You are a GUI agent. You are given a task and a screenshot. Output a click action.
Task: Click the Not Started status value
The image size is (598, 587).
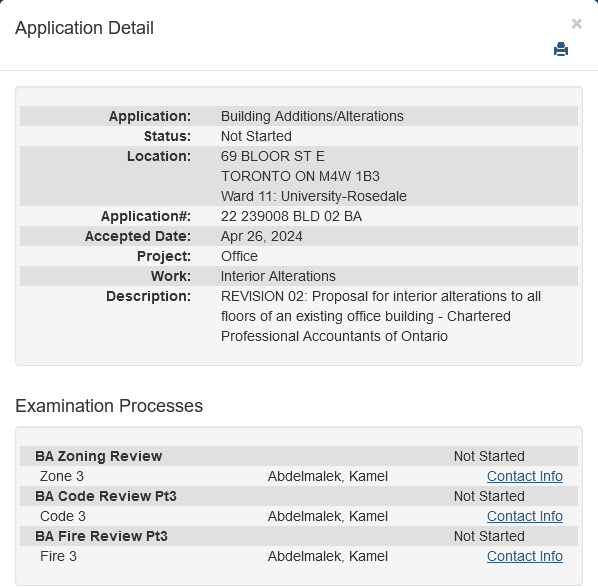[x=256, y=136]
